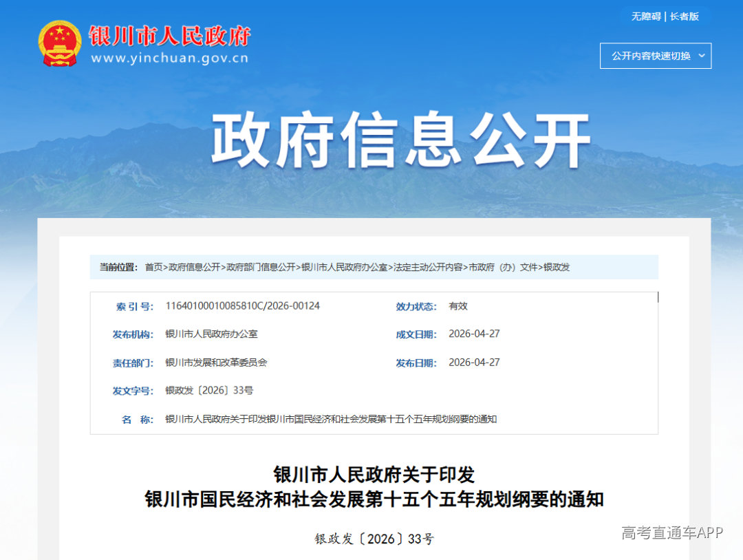Open 银政发 breadcrumb link
This screenshot has height=560, width=743.
pos(557,267)
